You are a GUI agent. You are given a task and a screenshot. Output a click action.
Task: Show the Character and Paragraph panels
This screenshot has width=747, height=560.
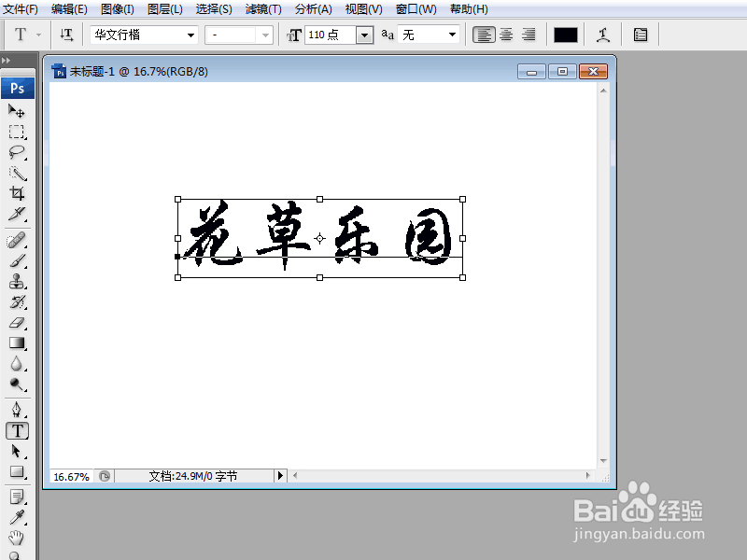point(641,34)
